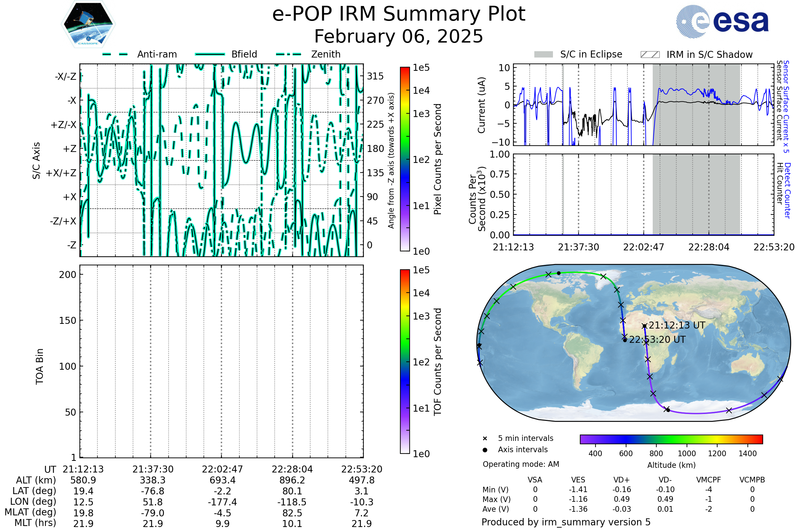Click the e-POP IRM Summary Plot title
The image size is (798, 532).
tap(399, 14)
